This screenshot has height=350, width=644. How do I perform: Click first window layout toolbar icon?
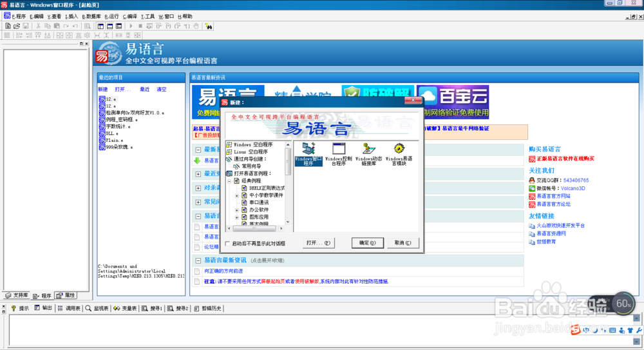(x=100, y=26)
